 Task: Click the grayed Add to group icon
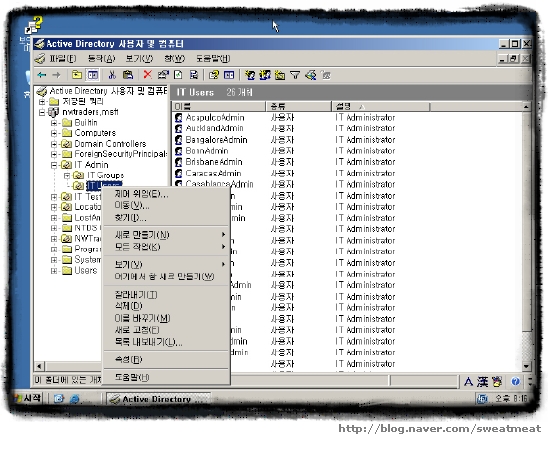326,75
